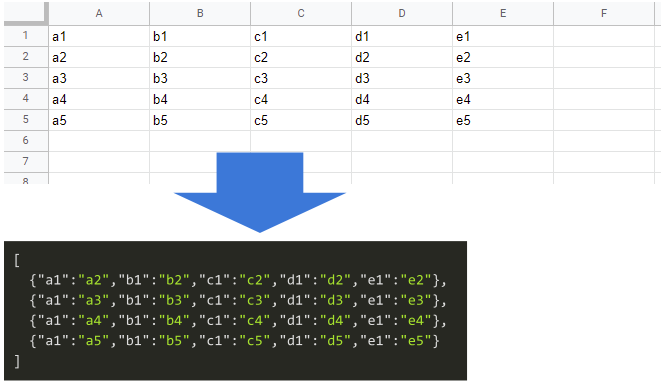
Task: Select empty cell F1
Action: [604, 36]
